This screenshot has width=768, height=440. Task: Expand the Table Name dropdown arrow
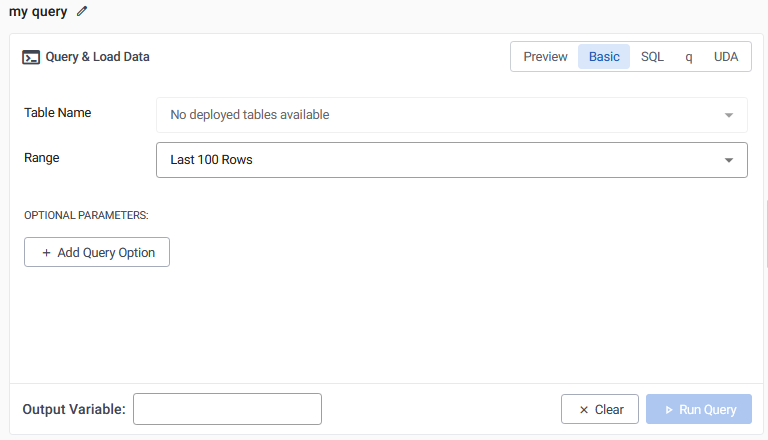(x=729, y=115)
